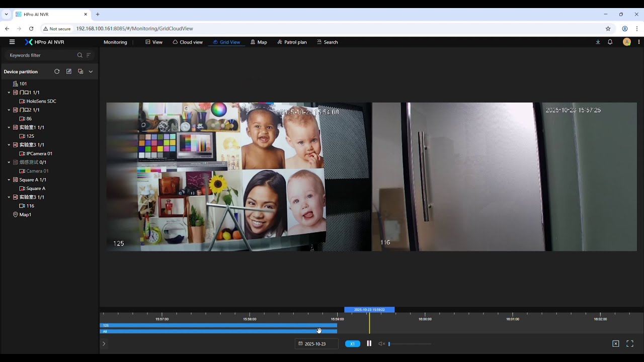Viewport: 644px width, 362px height.
Task: Select camera 86 in the tree
Action: [25, 119]
